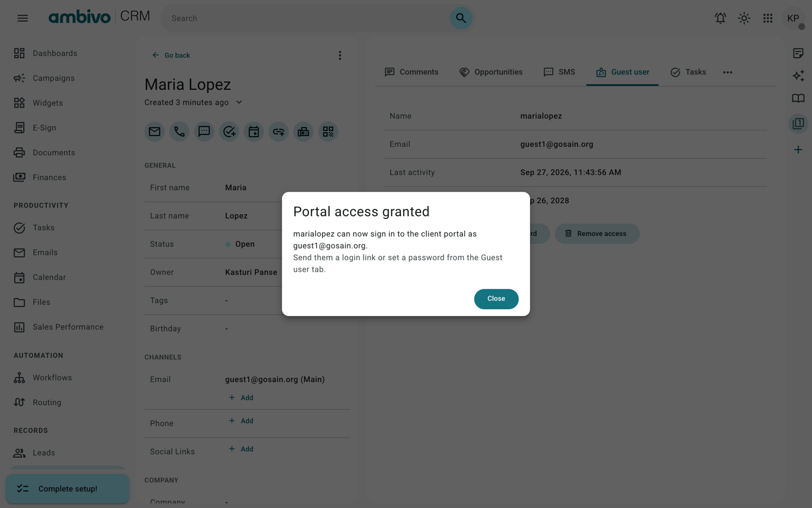Click the fax action icon
Viewport: 812px width, 508px height.
click(303, 132)
